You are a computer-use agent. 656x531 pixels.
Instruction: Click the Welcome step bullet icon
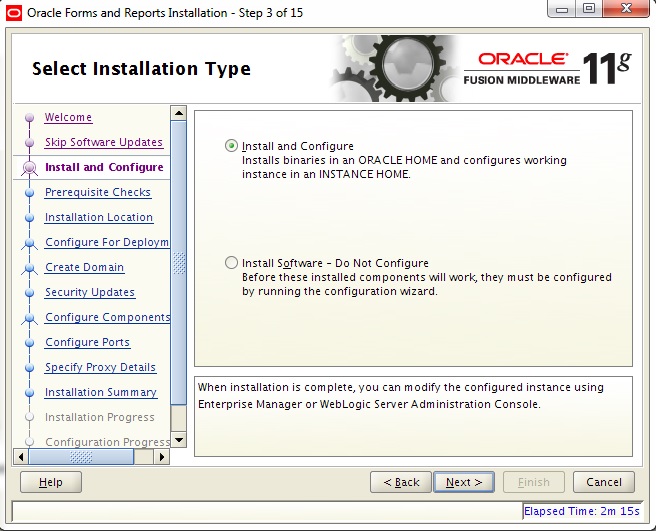29,118
